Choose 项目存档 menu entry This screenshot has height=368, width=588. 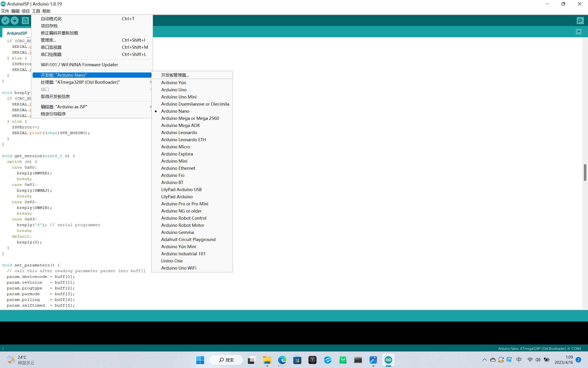pos(92,26)
